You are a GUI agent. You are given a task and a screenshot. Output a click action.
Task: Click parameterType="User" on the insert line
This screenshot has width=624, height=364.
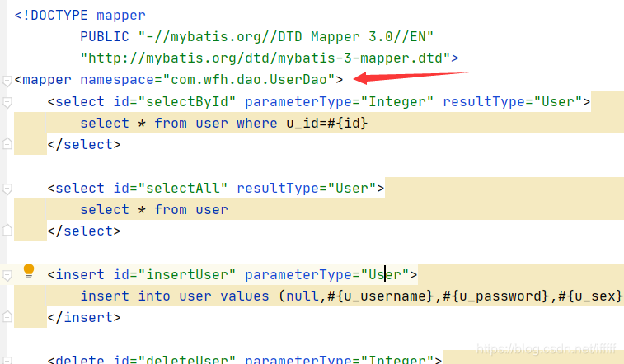click(x=326, y=274)
